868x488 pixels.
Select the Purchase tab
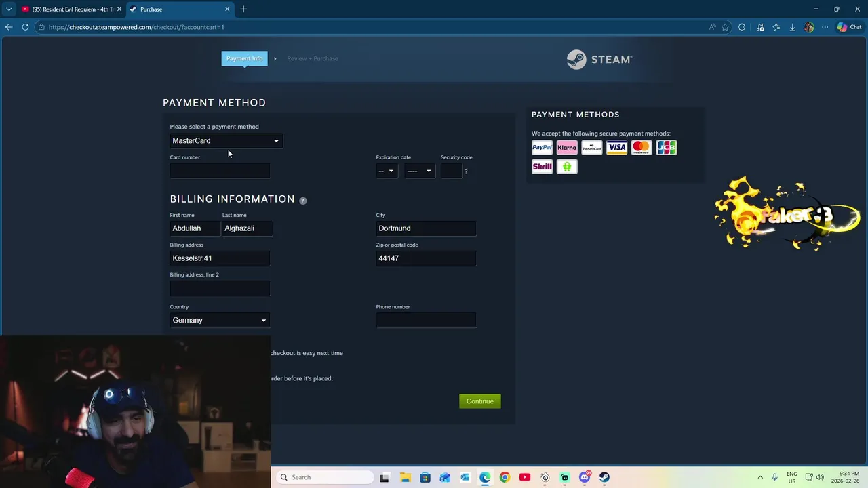[180, 9]
